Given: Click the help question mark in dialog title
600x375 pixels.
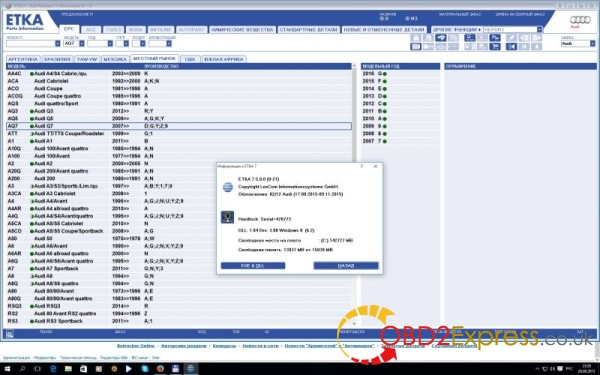Looking at the screenshot, I should [362, 166].
